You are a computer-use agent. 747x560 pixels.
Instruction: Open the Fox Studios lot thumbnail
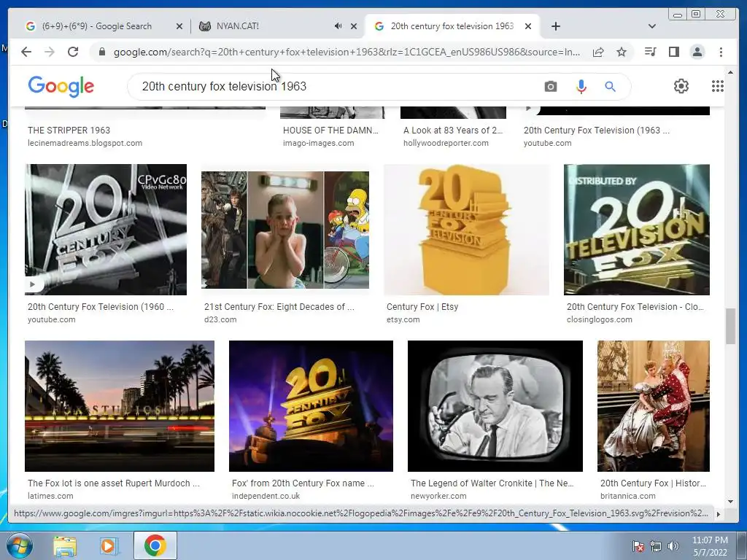click(120, 405)
